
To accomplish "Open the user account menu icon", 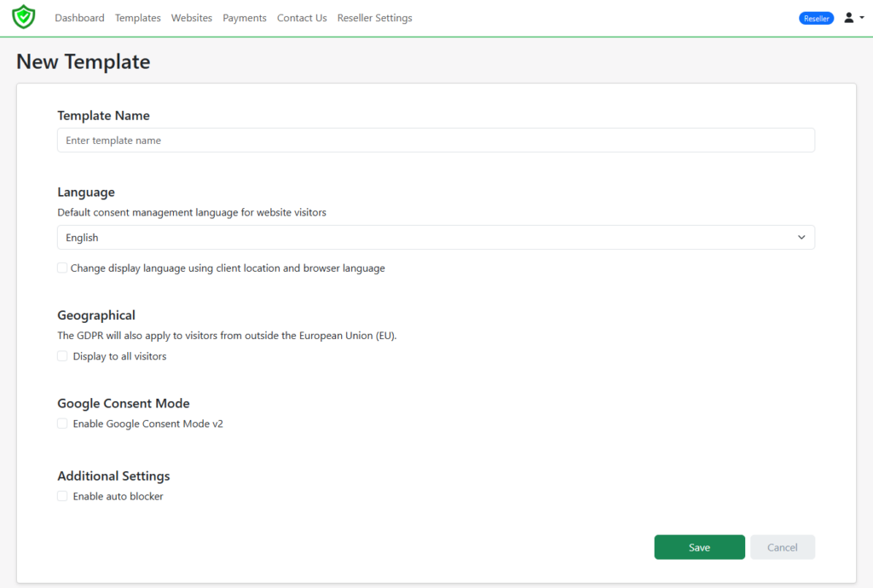I will coord(853,18).
